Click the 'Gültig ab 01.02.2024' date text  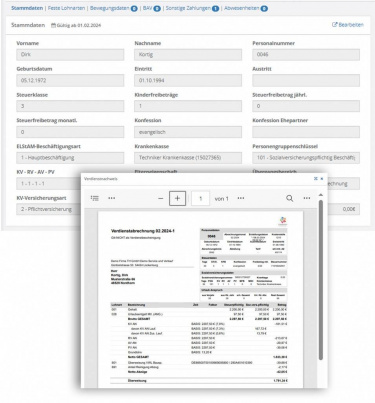click(79, 25)
